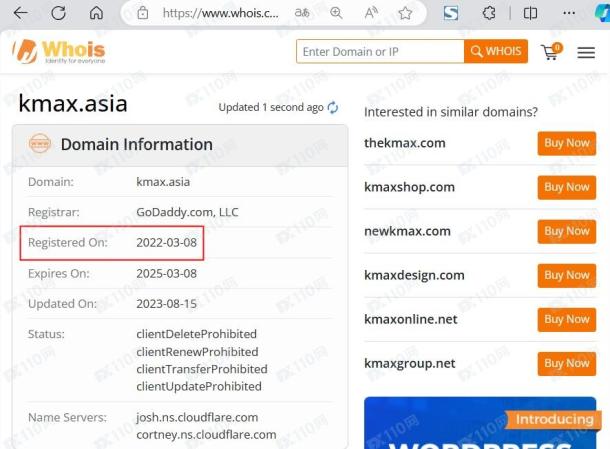610x449 pixels.
Task: Select the newkmax.com domain name
Action: point(407,231)
